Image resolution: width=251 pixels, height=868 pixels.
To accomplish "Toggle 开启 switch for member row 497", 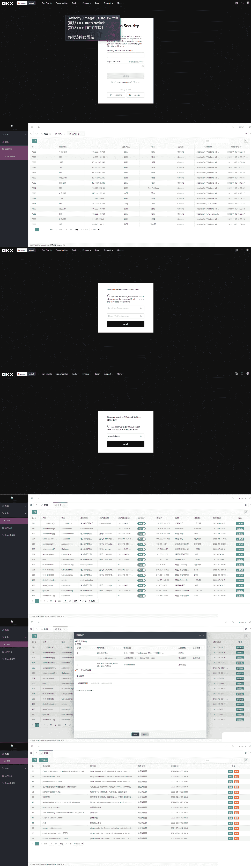I will 141,596.
